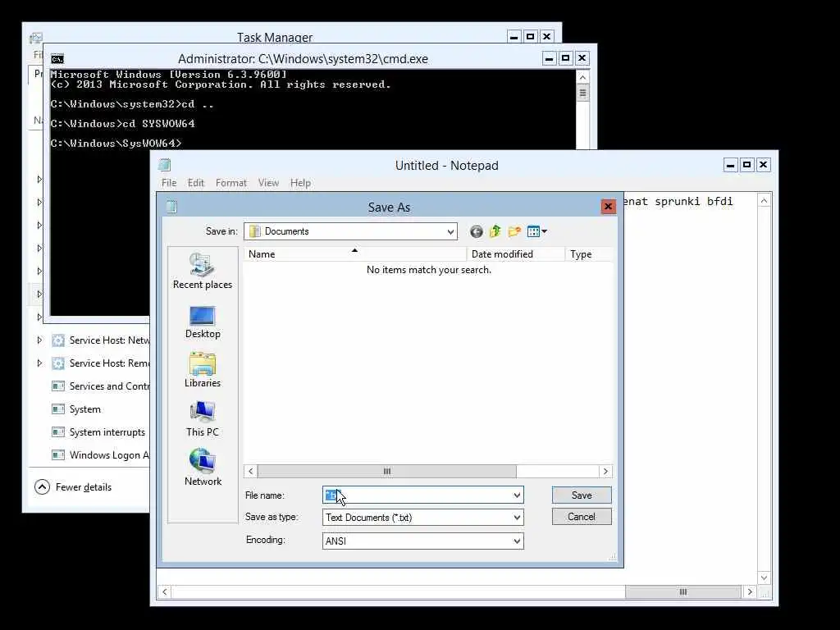Minimize the Notepad window
840x630 pixels.
tap(730, 165)
